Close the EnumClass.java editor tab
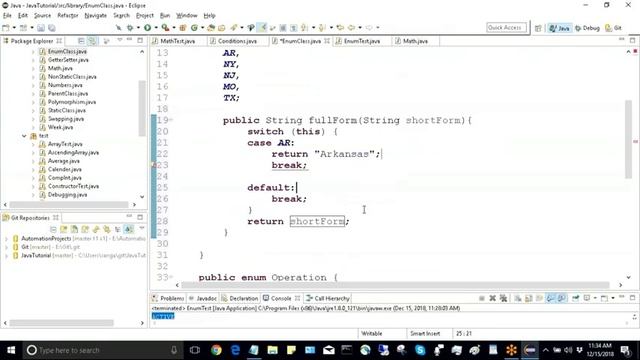 (327, 41)
